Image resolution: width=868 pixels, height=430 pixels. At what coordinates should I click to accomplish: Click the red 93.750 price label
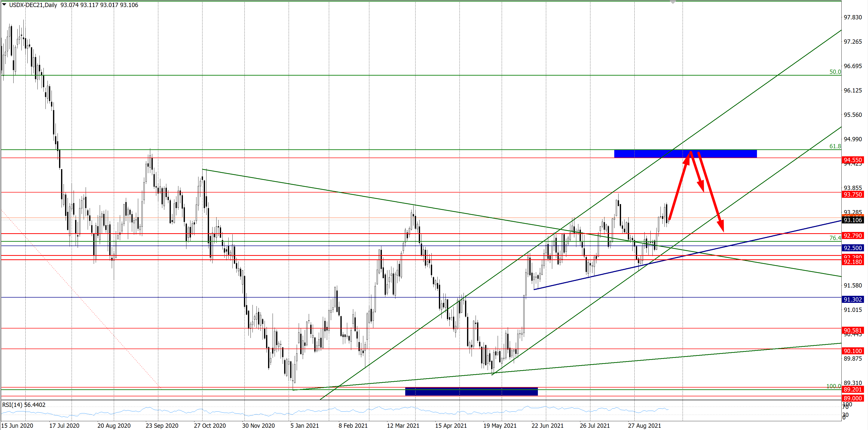coord(852,194)
